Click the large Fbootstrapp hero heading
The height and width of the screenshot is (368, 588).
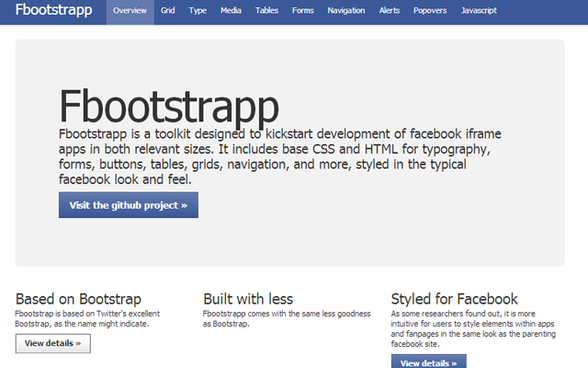click(166, 105)
